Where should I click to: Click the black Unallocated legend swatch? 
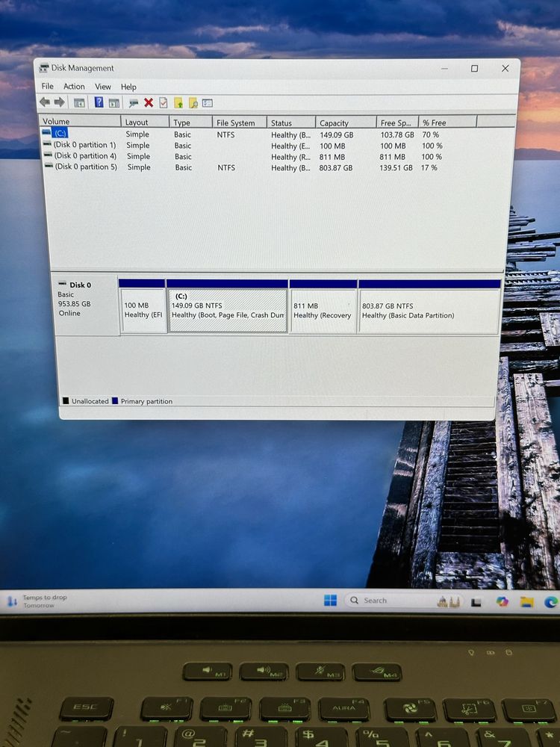[x=66, y=400]
